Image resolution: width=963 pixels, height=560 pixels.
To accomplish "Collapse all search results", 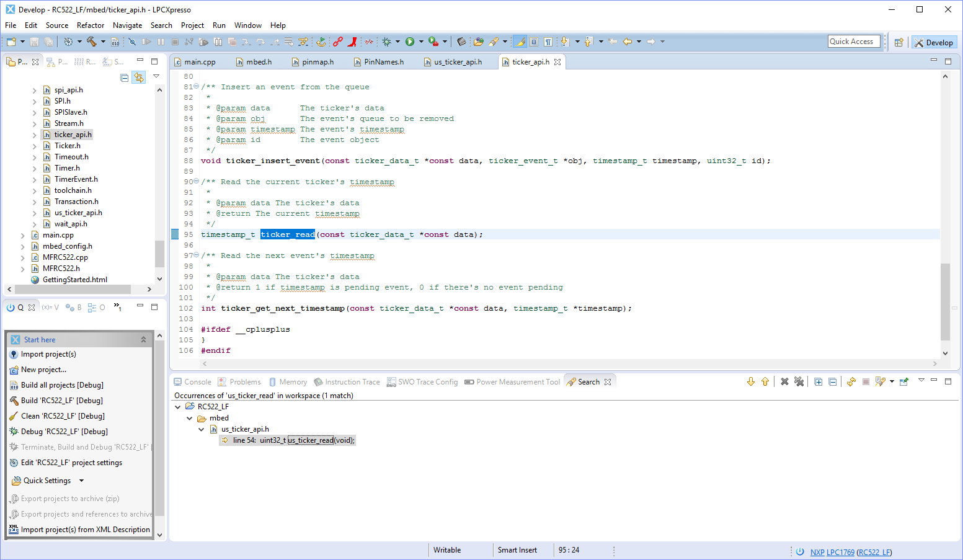I will click(833, 381).
